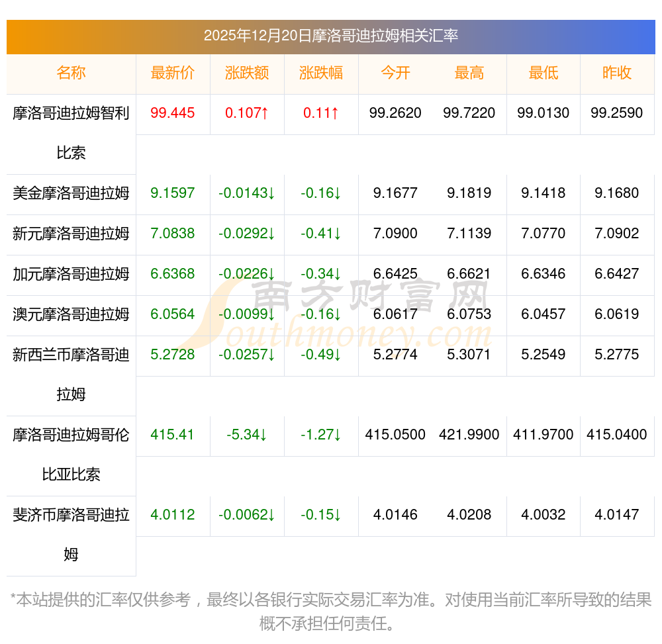662x644 pixels.
Task: Click the 421.9900 highest price cell
Action: pos(469,435)
